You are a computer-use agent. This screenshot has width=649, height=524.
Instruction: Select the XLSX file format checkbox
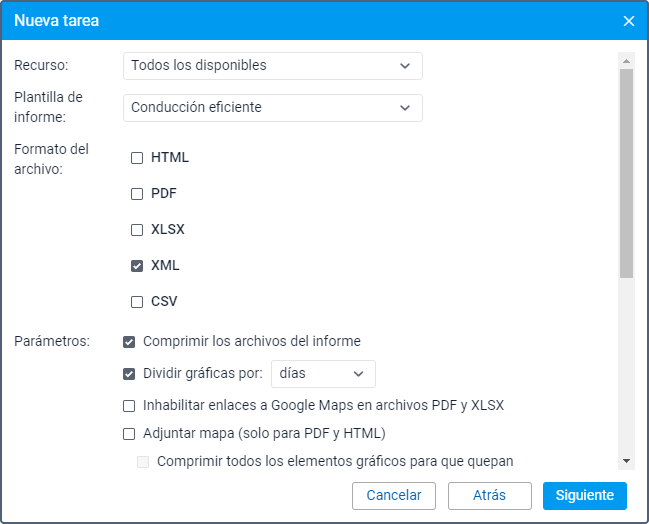tap(137, 230)
